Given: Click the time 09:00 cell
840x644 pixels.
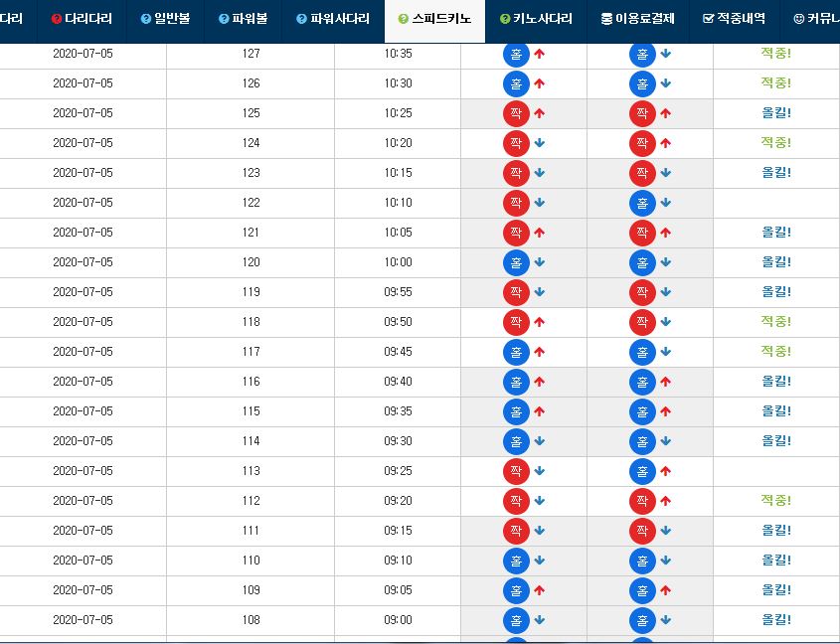Looking at the screenshot, I should 398,620.
